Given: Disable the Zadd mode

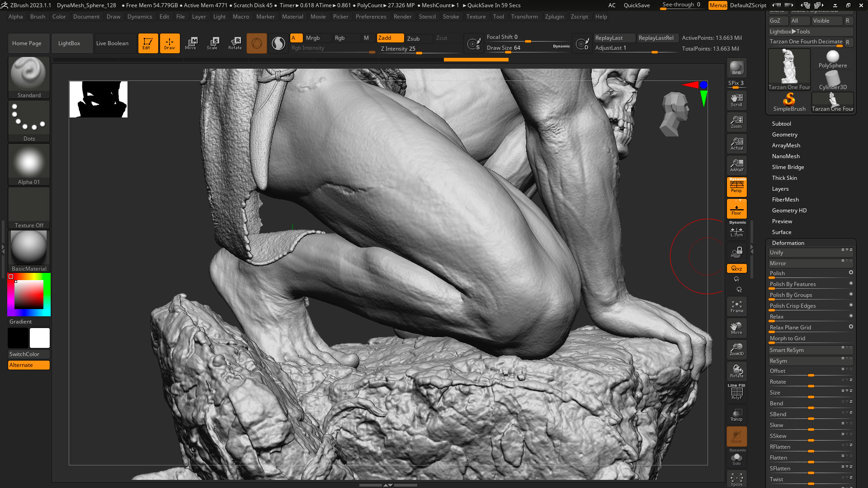Looking at the screenshot, I should coord(390,38).
